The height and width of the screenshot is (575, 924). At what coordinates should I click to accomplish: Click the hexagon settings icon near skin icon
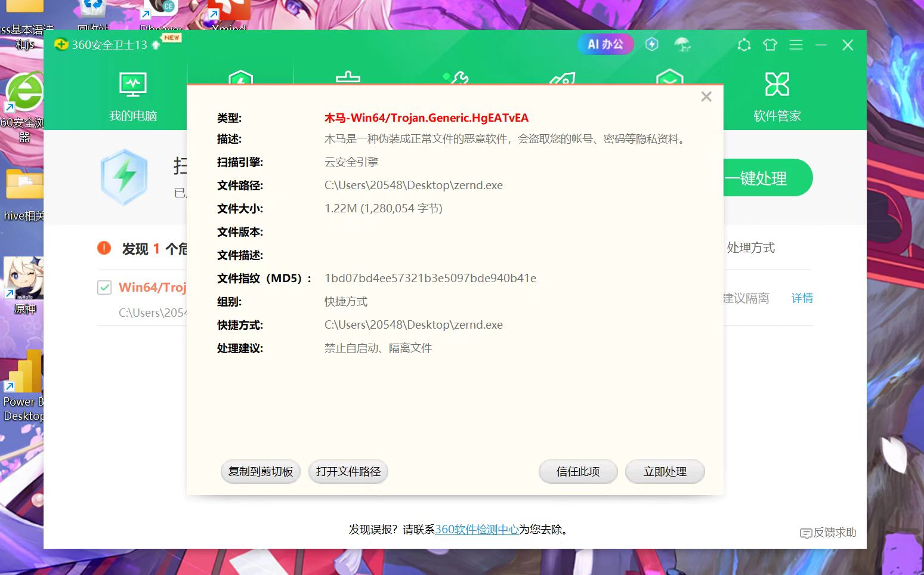click(x=744, y=45)
